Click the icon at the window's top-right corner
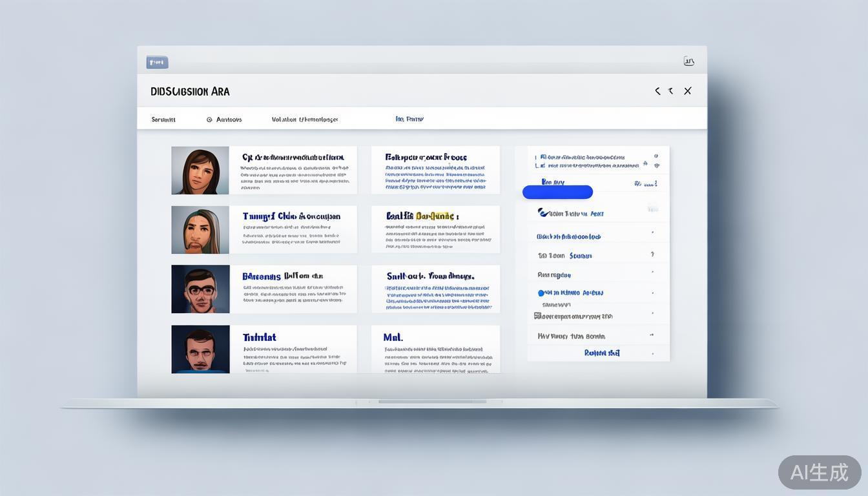 click(688, 61)
